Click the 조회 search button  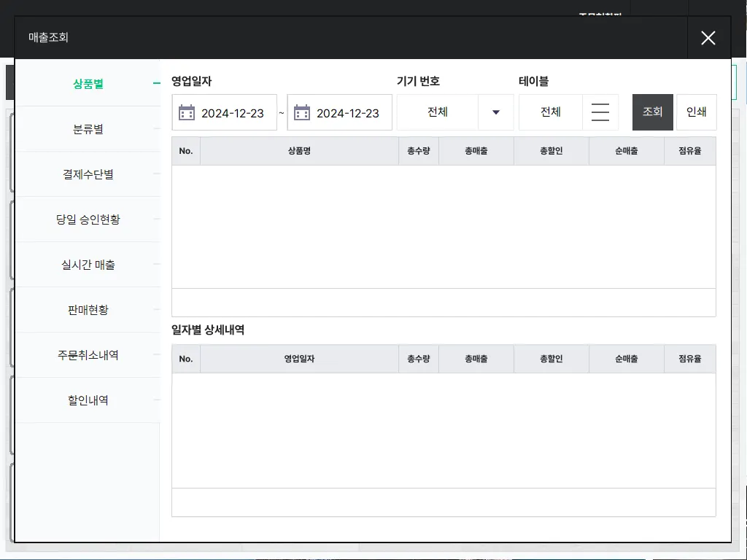point(653,112)
